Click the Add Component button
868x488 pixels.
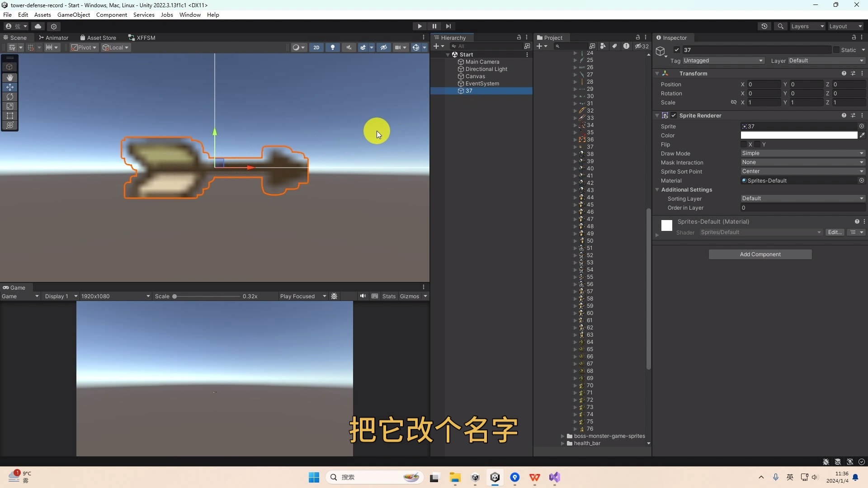760,254
